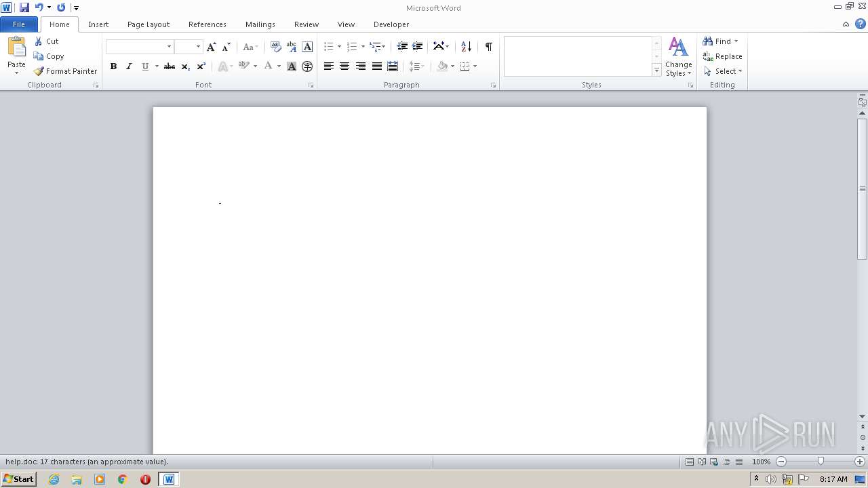
Task: Open the Phonetic Guide icon
Action: (292, 47)
